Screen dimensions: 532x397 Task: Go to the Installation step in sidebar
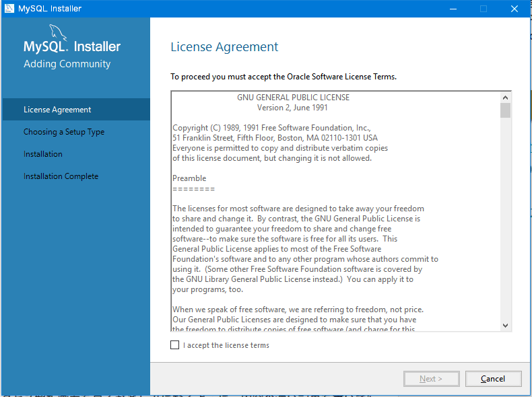click(43, 154)
